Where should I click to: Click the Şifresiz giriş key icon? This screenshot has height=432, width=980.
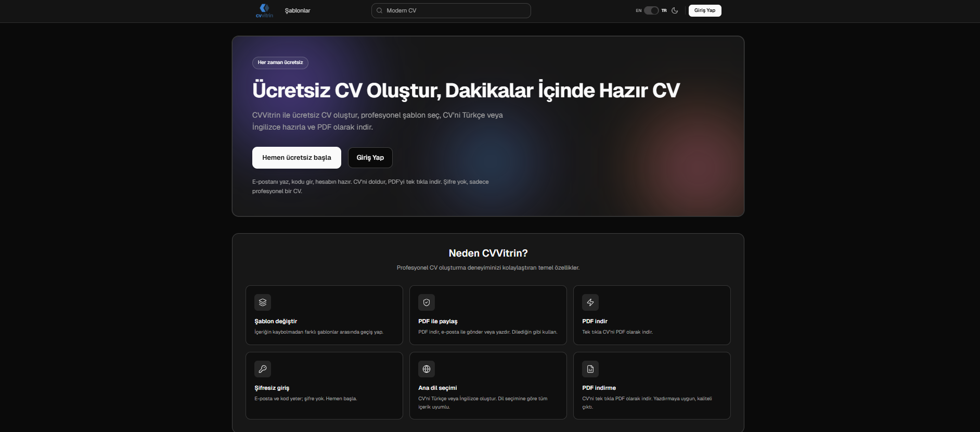pos(263,369)
